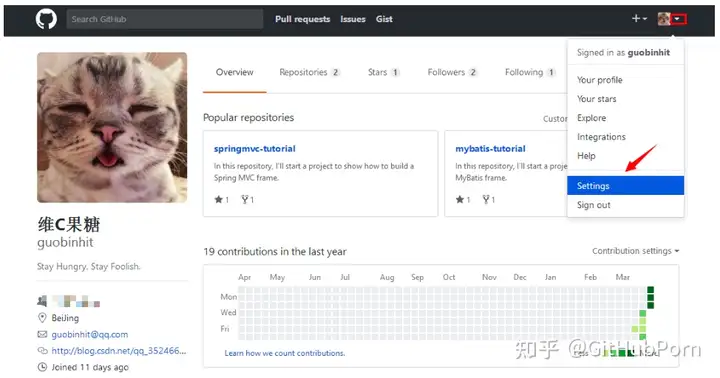Click the large cat profile picture
Image resolution: width=720 pixels, height=378 pixels.
pyautogui.click(x=112, y=127)
